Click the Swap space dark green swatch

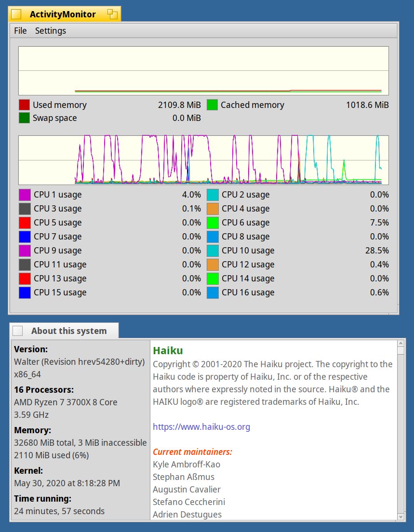[x=24, y=118]
